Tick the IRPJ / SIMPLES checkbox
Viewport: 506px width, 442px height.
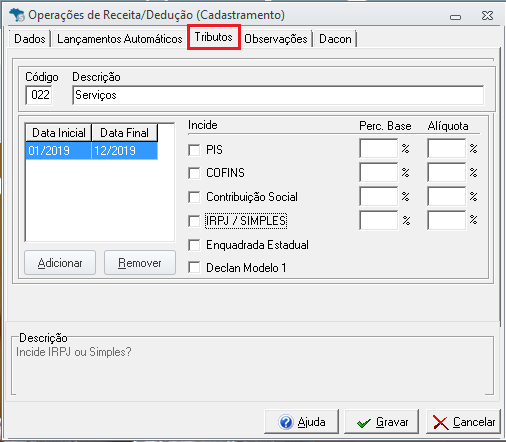[x=194, y=221]
